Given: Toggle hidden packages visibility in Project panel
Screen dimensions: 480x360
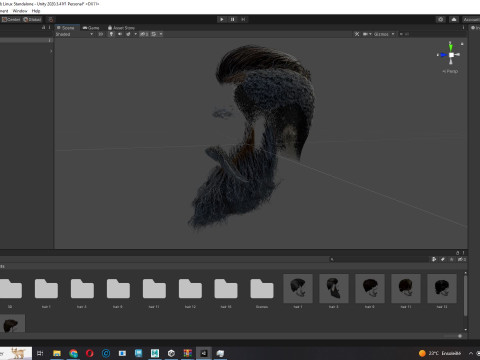Looking at the screenshot, I should 461,259.
